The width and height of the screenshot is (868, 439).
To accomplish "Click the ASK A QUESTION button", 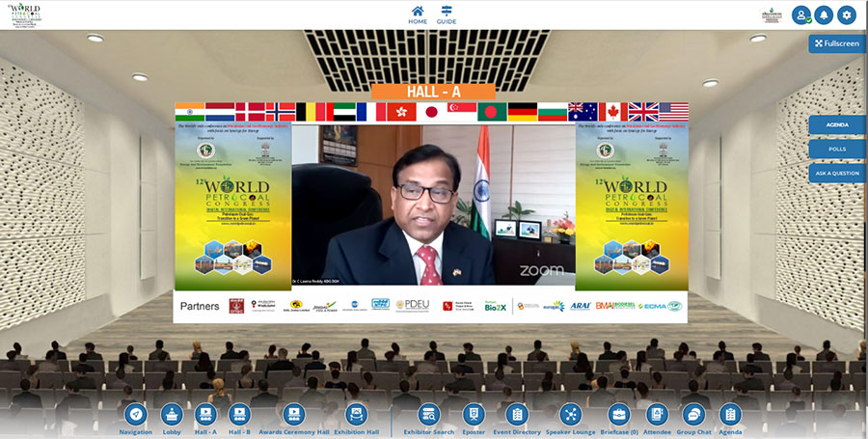I will pyautogui.click(x=837, y=174).
